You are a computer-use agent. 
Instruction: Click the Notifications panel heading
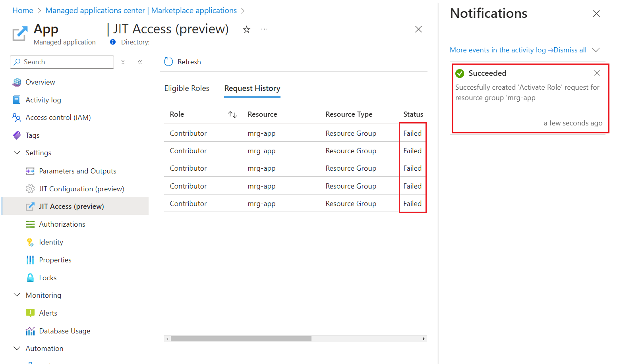[x=489, y=13]
